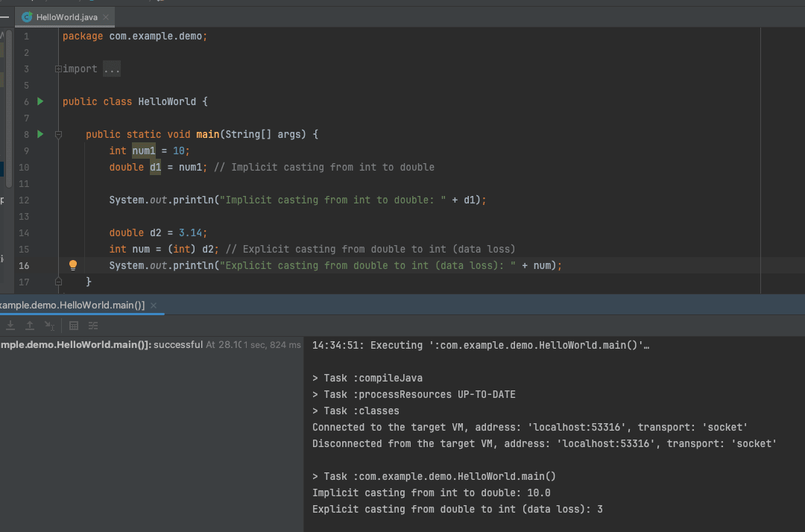Click the trace current stream chain icon
805x532 pixels.
(93, 326)
